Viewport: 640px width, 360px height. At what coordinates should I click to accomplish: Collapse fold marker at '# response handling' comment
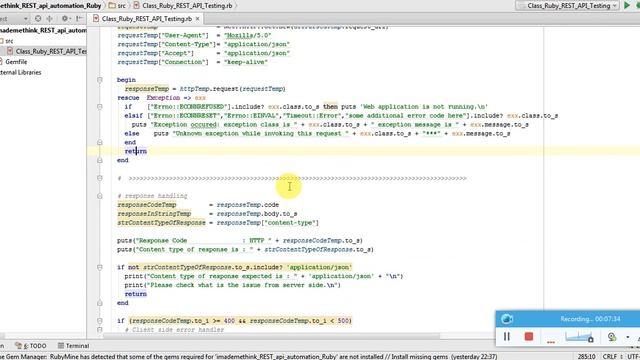pos(100,196)
